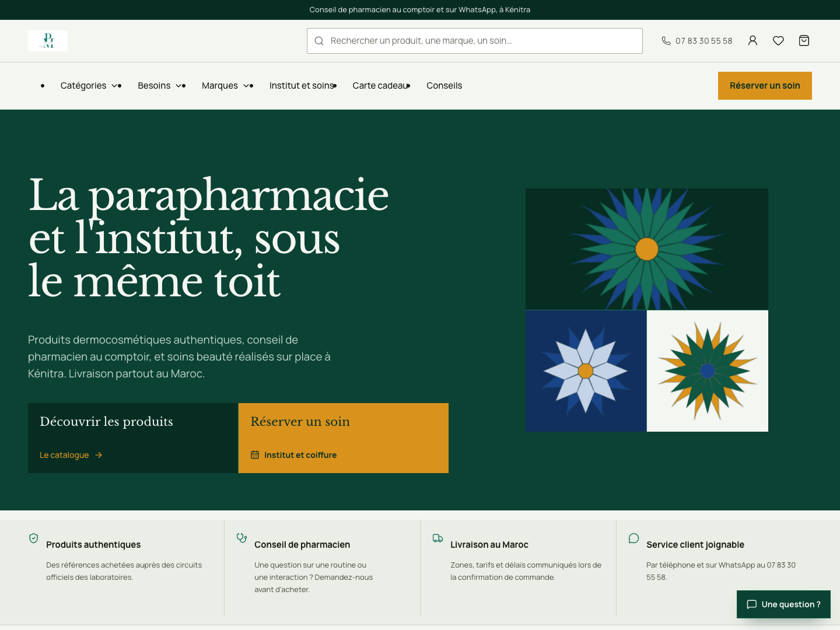
Task: Open the Une question ? chat button
Action: 783,604
